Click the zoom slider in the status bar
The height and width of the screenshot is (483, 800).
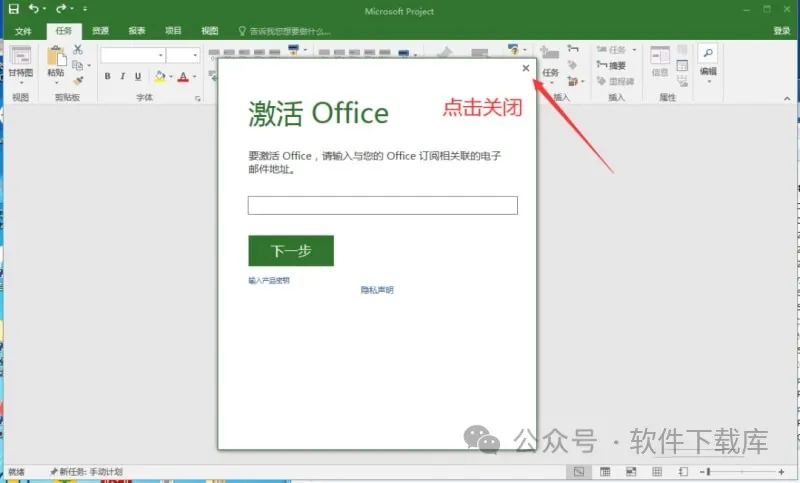coord(742,472)
